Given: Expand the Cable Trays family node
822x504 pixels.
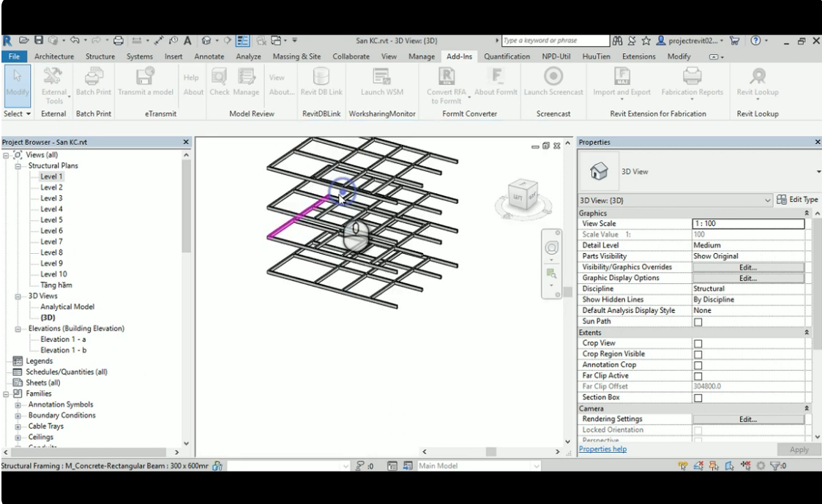Looking at the screenshot, I should click(x=18, y=426).
